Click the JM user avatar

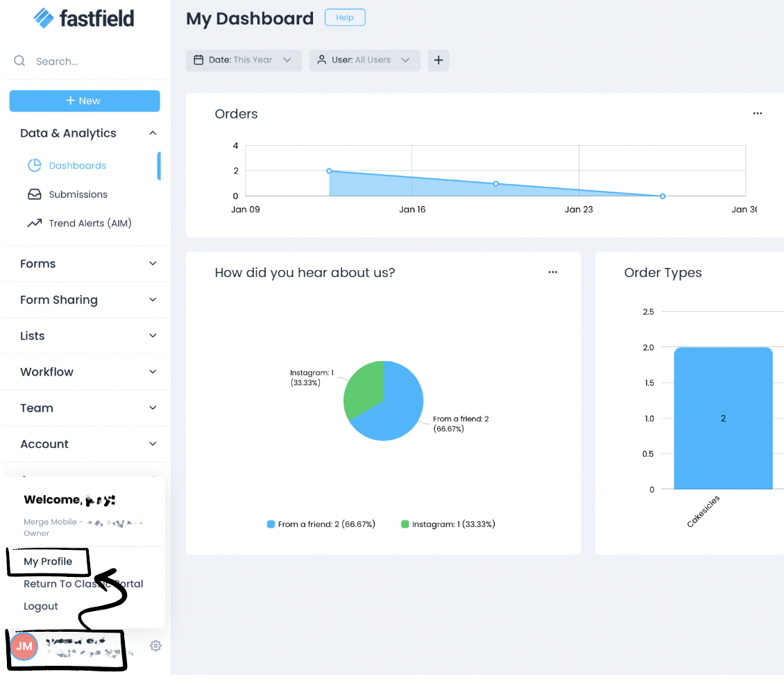click(24, 646)
